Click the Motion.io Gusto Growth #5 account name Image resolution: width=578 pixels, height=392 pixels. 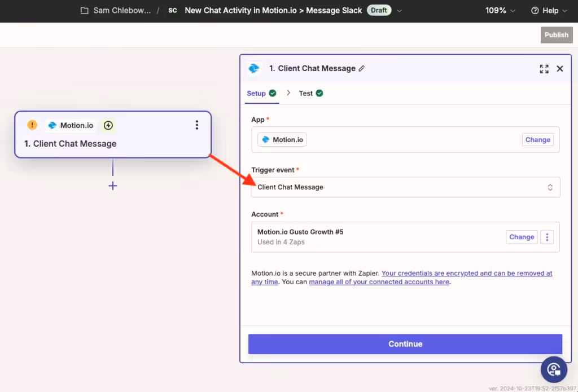tap(300, 232)
